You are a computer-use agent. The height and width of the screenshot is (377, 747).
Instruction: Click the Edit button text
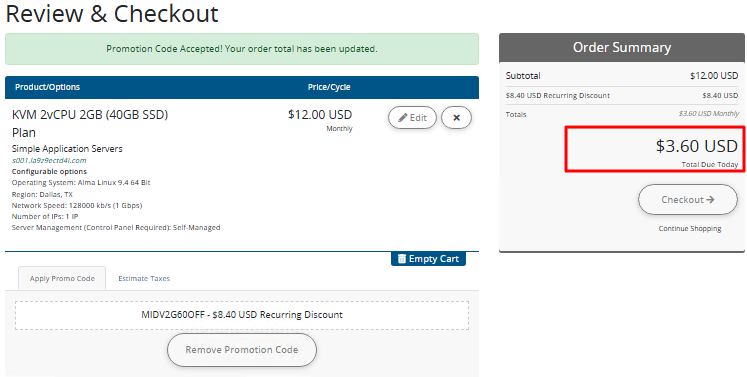pos(418,118)
